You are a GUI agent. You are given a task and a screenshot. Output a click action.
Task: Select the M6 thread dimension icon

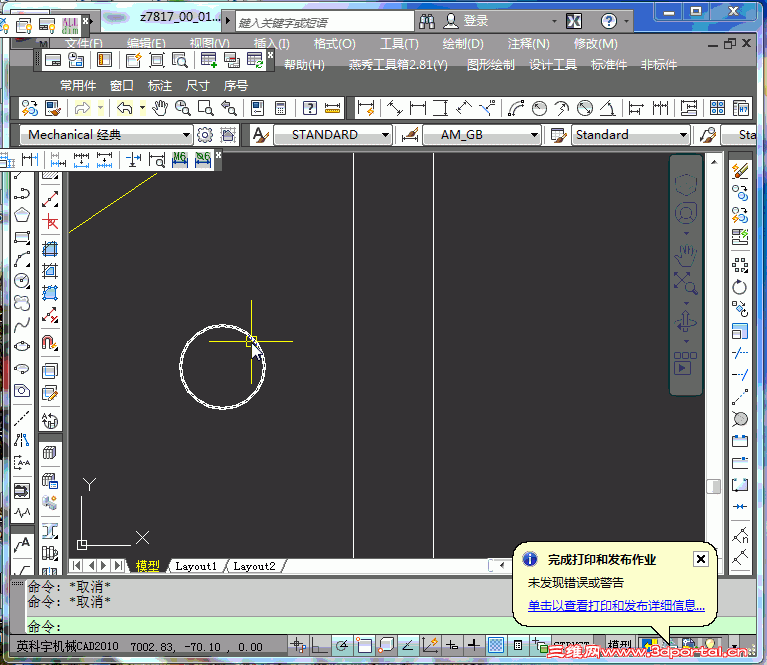pyautogui.click(x=180, y=160)
